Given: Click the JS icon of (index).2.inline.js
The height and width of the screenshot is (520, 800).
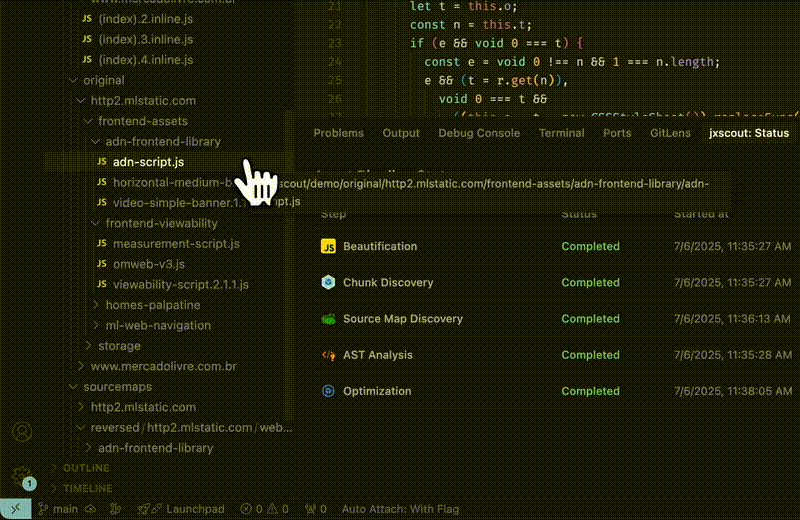Looking at the screenshot, I should tap(87, 18).
